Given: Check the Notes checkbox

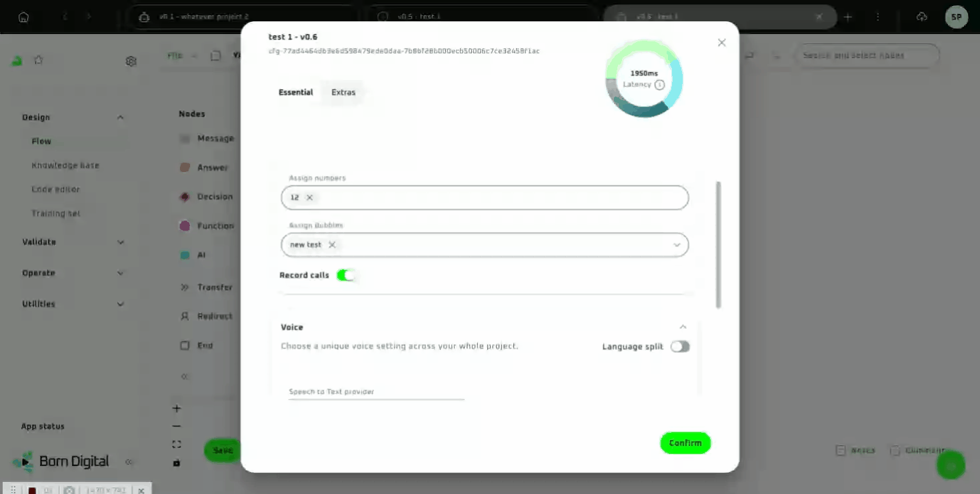Looking at the screenshot, I should tap(841, 451).
